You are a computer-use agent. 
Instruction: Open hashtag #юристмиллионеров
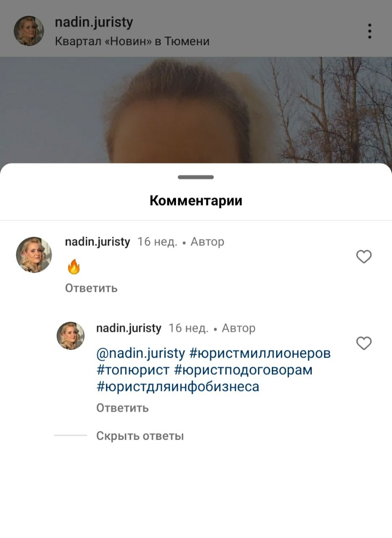pos(260,353)
